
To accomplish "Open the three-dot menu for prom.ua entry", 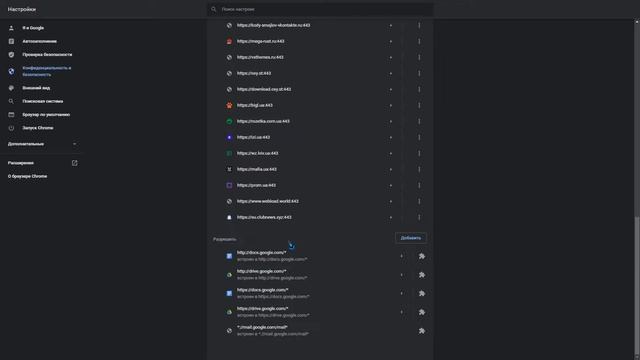I will click(x=419, y=185).
